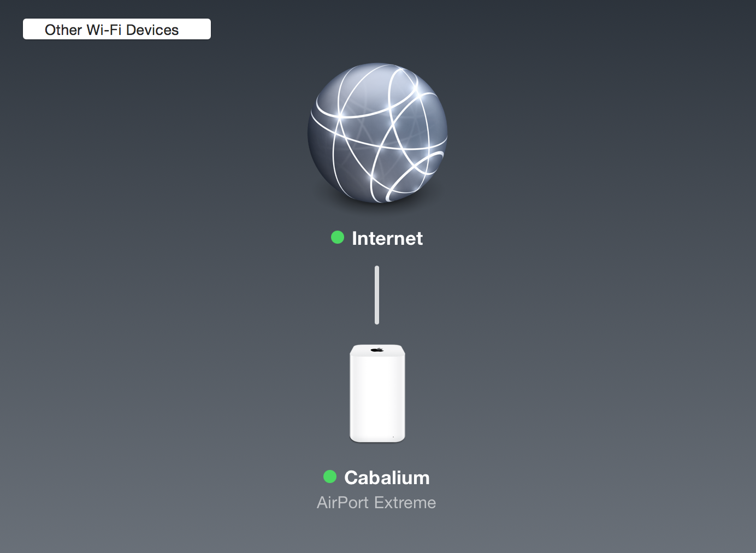This screenshot has width=756, height=553.
Task: Click the green status dot beside Internet
Action: [x=338, y=237]
